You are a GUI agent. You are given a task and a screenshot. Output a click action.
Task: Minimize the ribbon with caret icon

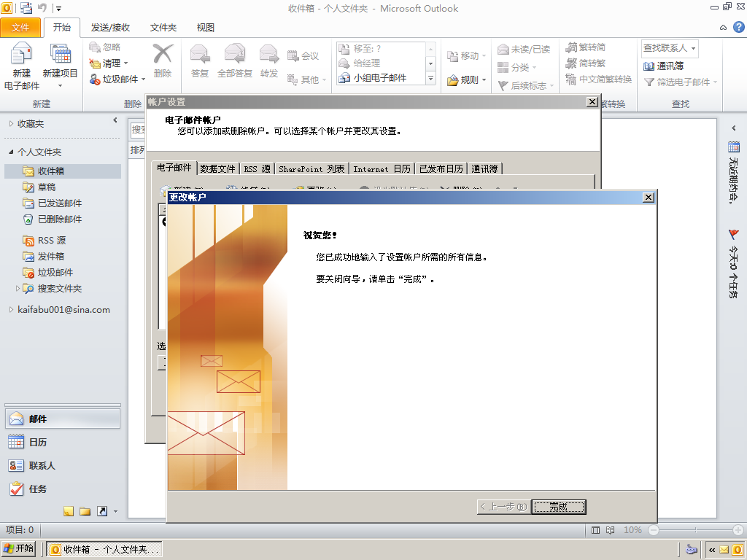723,28
